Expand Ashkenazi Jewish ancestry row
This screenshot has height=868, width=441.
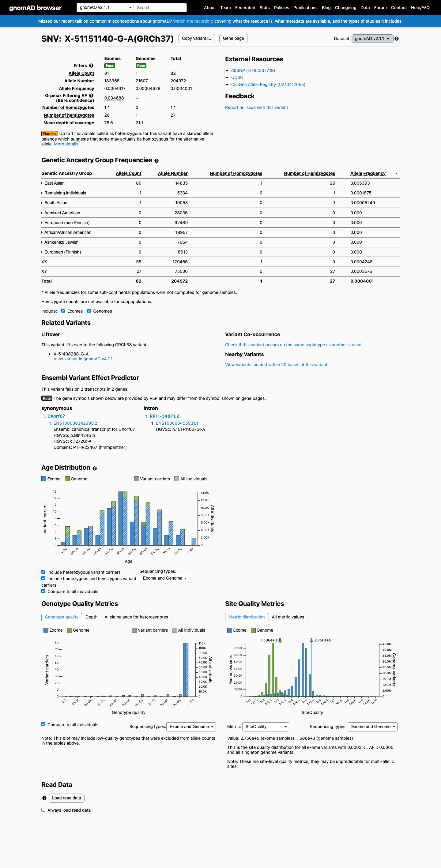tap(60, 242)
